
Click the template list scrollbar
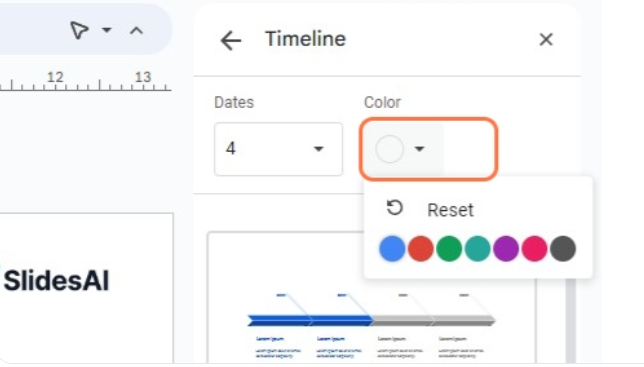click(570, 322)
